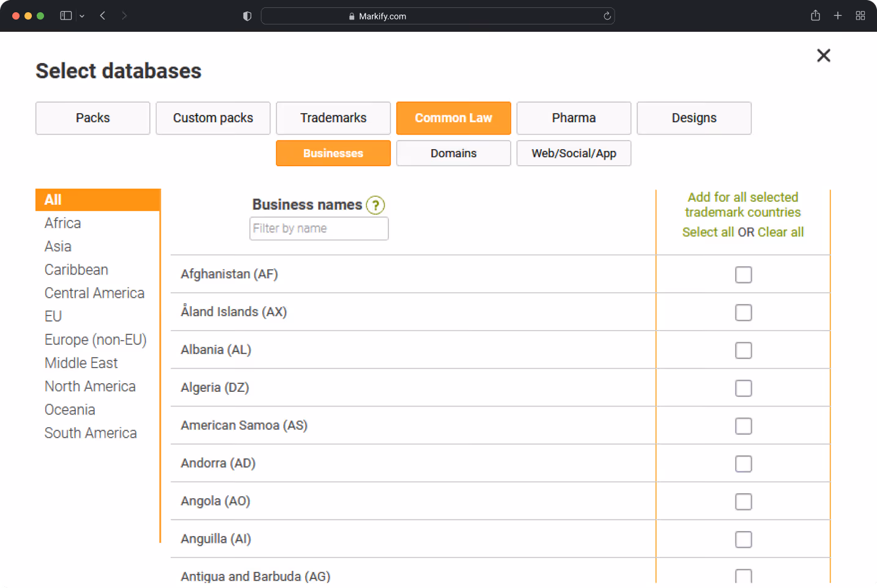The height and width of the screenshot is (588, 877).
Task: Filter by Europe (non-EU) region
Action: pos(95,340)
